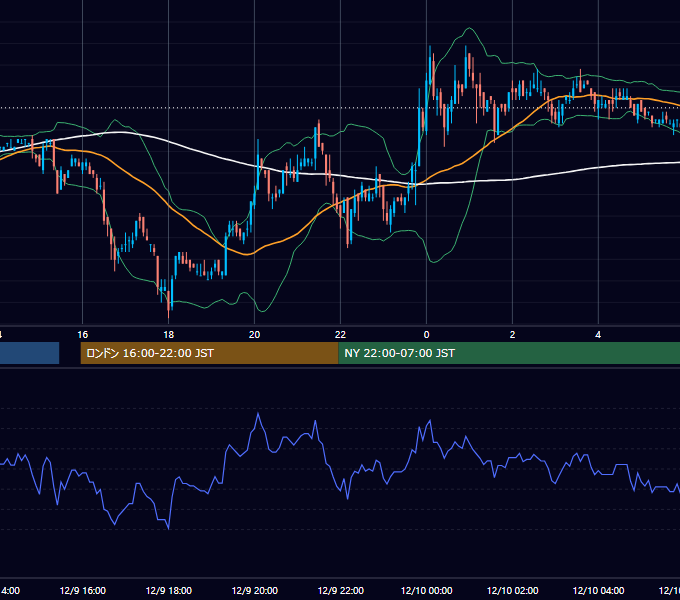680x600 pixels.
Task: Click the '2' hour label on price chart axis
Action: (x=512, y=335)
